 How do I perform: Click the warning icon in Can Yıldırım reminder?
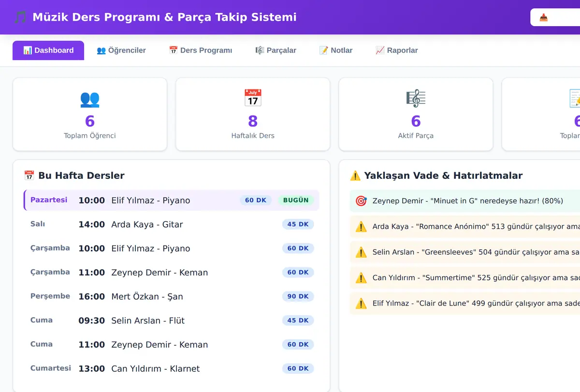coord(361,277)
